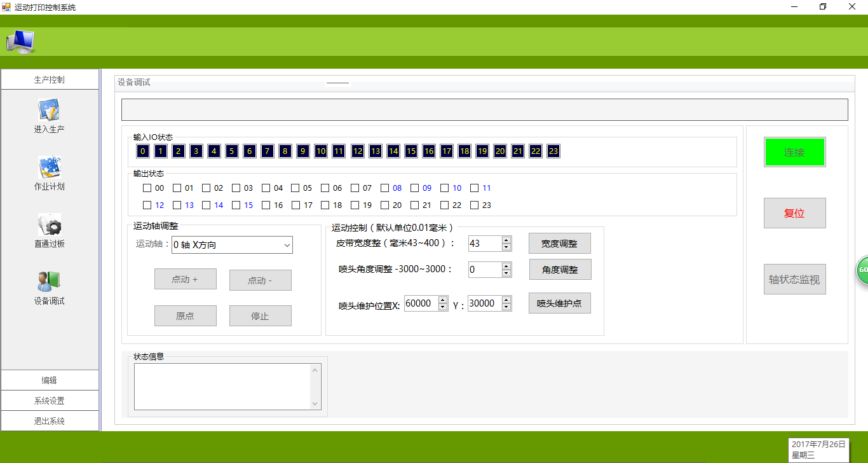Open the 作业计划 icon
Viewport: 868px width, 463px height.
click(49, 167)
